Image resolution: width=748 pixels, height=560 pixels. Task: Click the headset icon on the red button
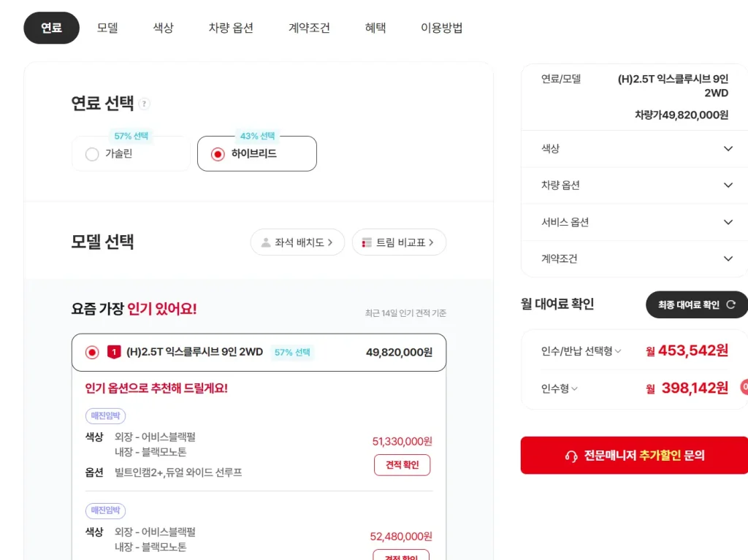pos(571,456)
